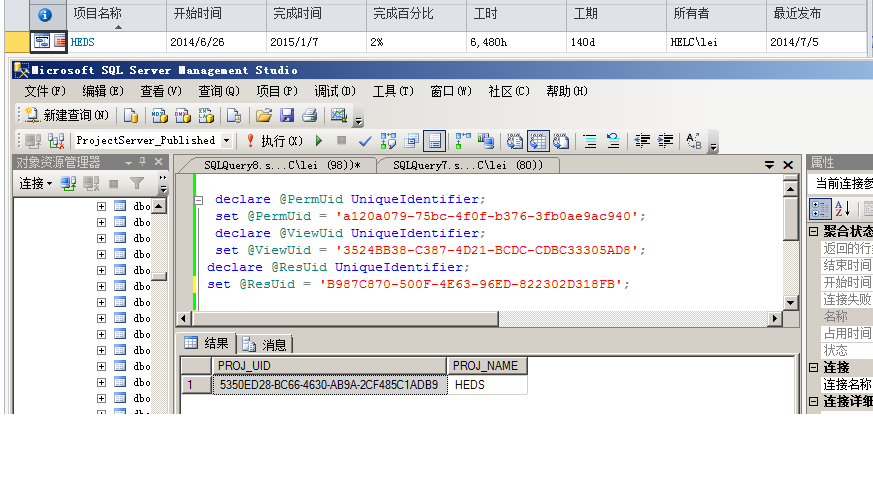Switch the output to Results to File
The image size is (873, 503).
click(561, 141)
